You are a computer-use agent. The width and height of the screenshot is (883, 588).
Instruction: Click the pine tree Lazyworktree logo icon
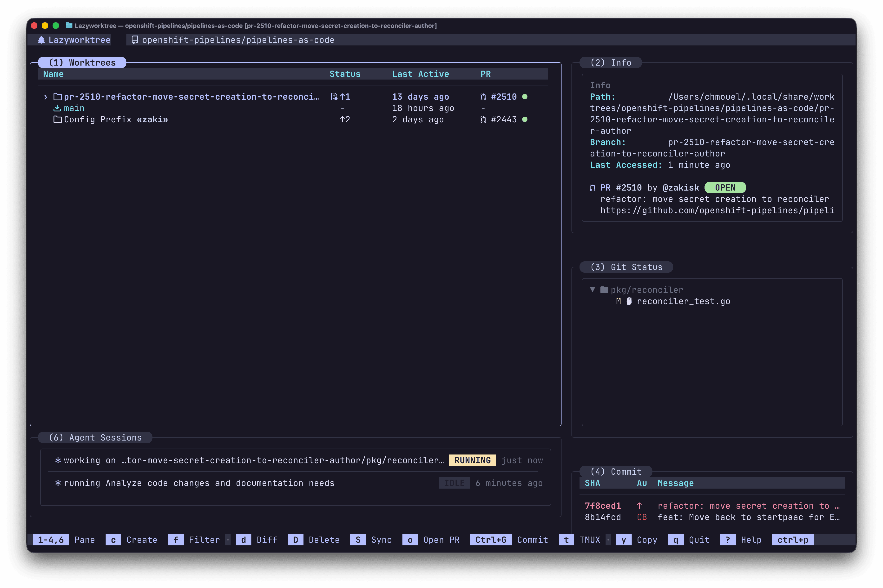42,40
